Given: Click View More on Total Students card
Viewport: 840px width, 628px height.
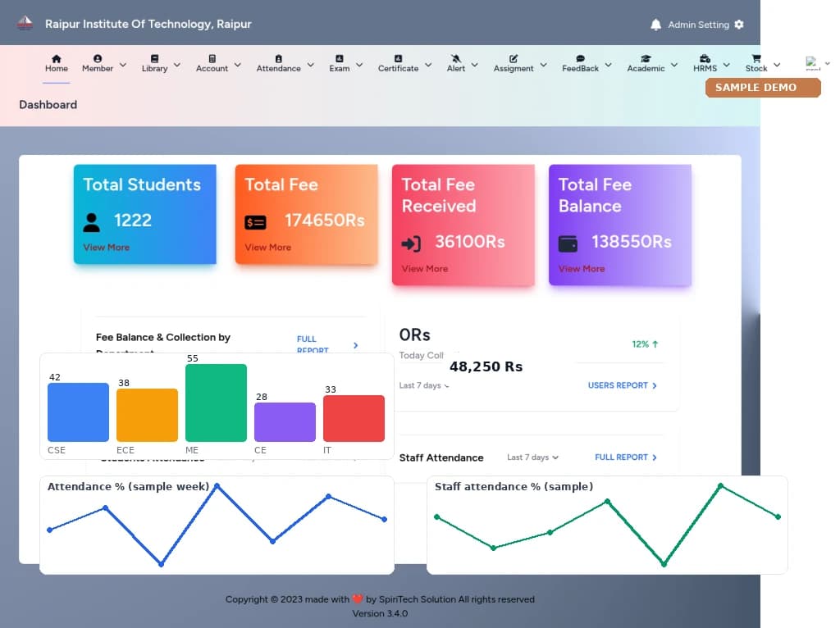Looking at the screenshot, I should point(106,248).
